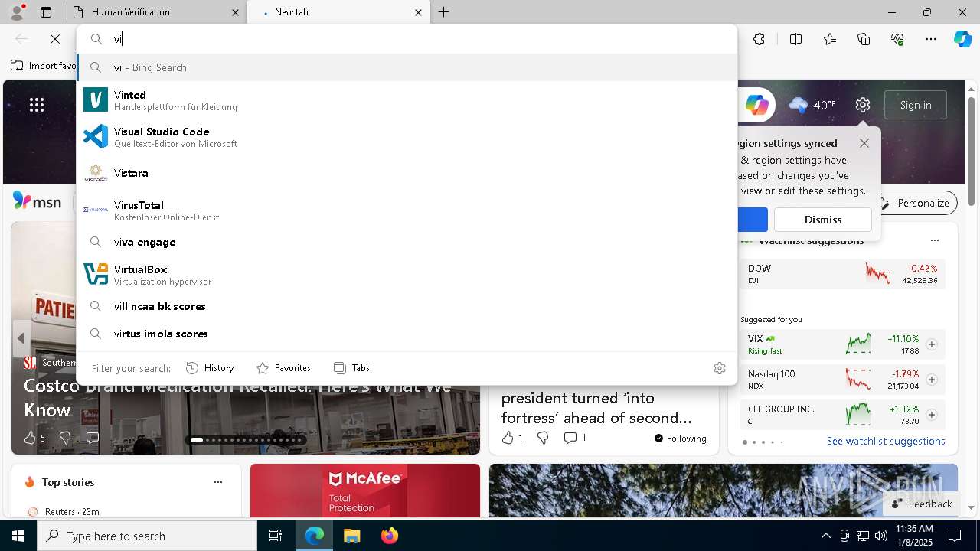
Task: Open MSN page settings gear
Action: click(863, 105)
